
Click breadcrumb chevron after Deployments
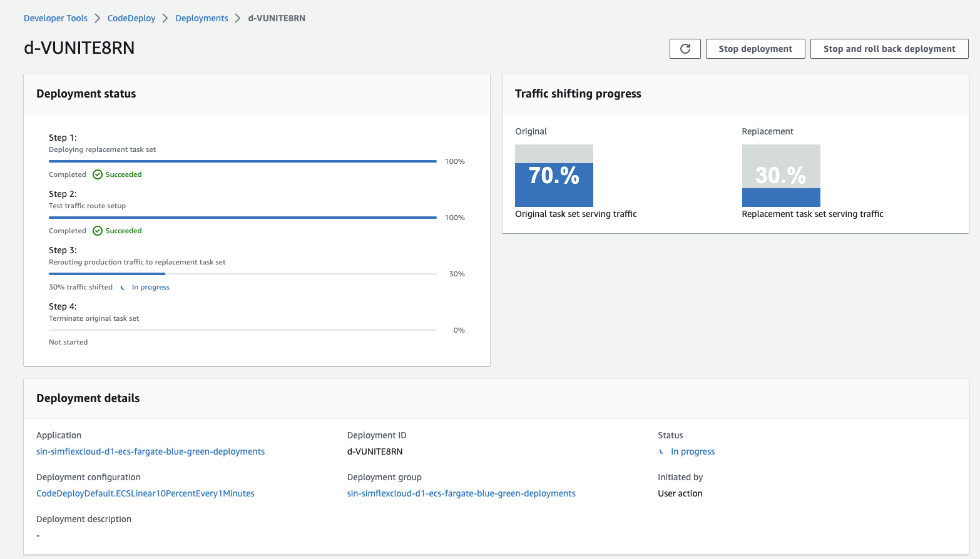point(238,18)
